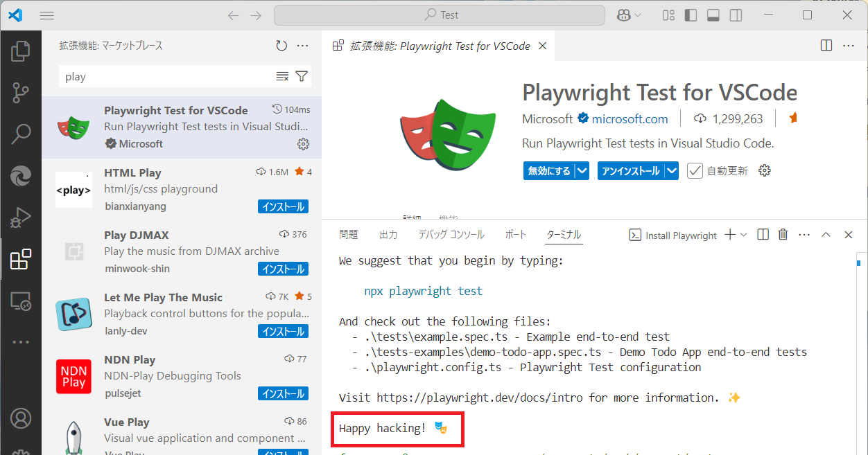Open the Remote Explorer icon
Image resolution: width=868 pixels, height=455 pixels.
click(x=21, y=301)
